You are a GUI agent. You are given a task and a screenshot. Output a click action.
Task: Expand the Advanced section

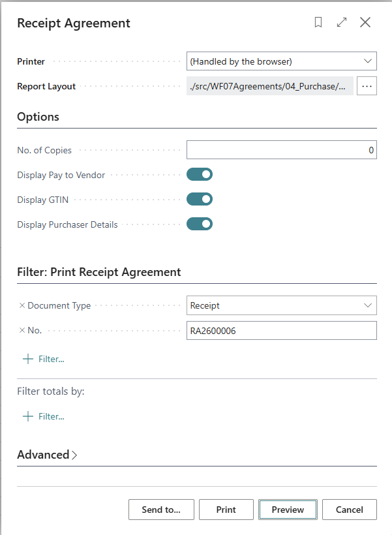click(x=47, y=455)
